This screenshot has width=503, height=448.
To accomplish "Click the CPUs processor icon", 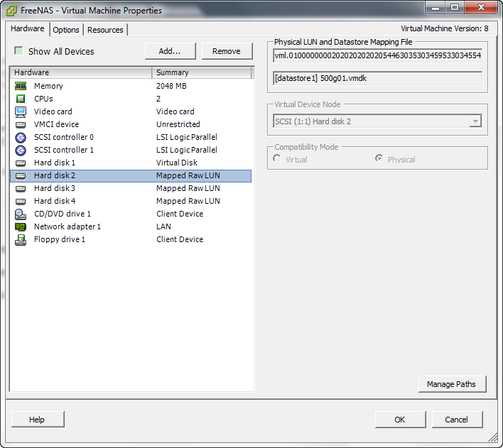I will 21,99.
